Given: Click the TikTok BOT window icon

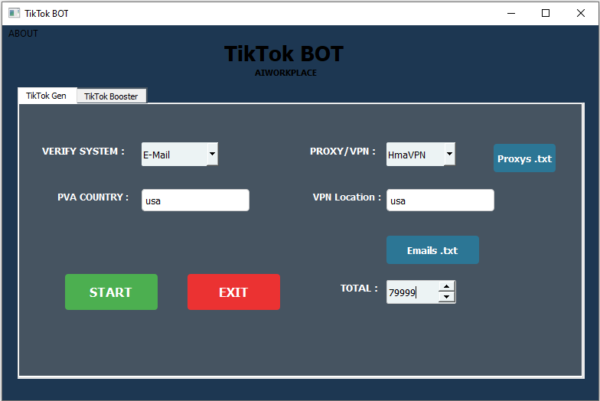Looking at the screenshot, I should tap(14, 13).
